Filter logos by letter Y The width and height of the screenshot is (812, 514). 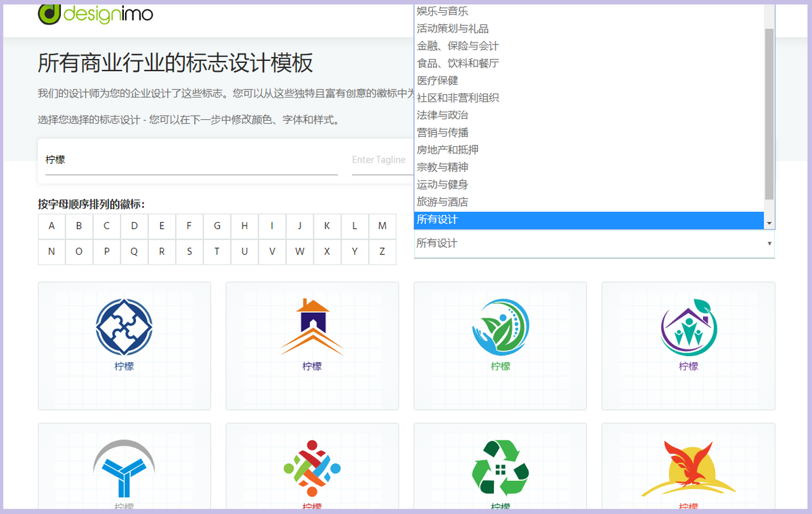click(355, 252)
